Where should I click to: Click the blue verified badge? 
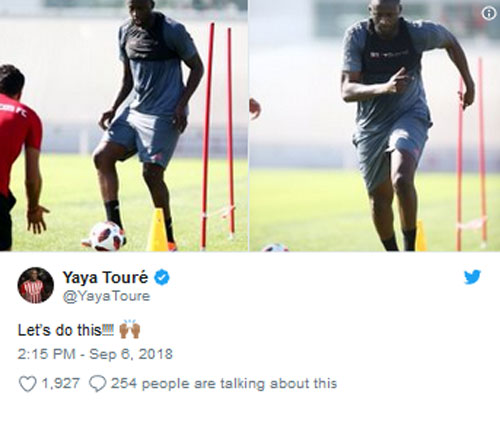[162, 278]
